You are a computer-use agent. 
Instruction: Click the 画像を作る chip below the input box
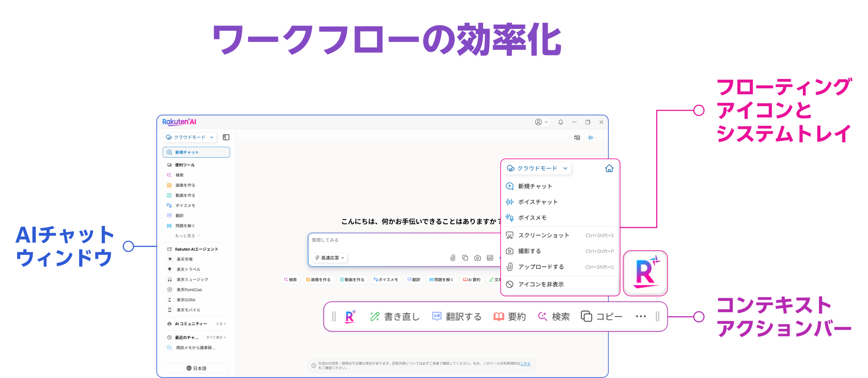pyautogui.click(x=318, y=280)
